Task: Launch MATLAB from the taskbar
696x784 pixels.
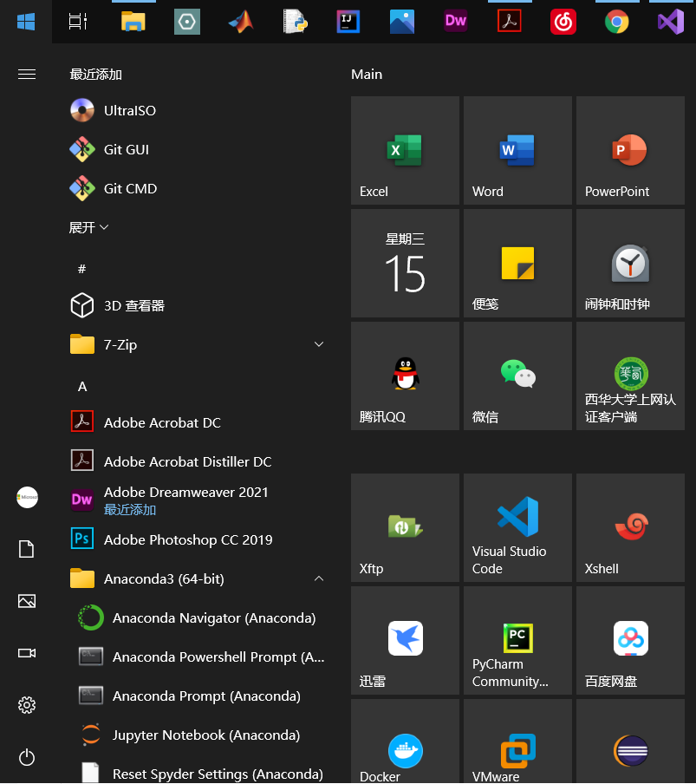Action: pyautogui.click(x=241, y=22)
